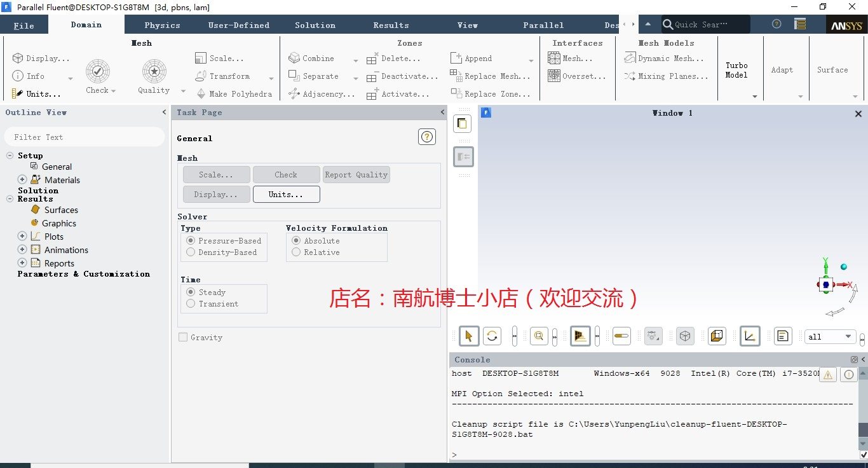Viewport: 868px width, 468px height.
Task: Click the Outline View Filter Text box
Action: tap(85, 137)
